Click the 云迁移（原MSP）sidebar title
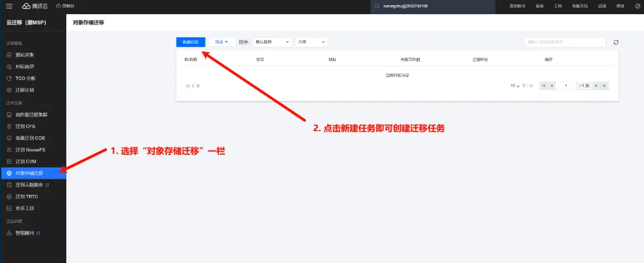This screenshot has height=263, width=644. [x=26, y=23]
